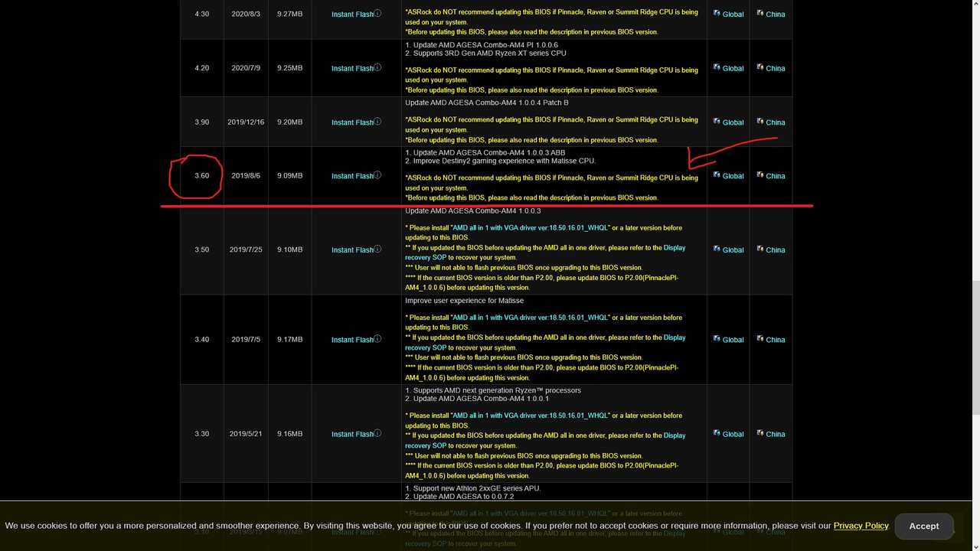Viewport: 980px width, 551px height.
Task: Select 'Update AMD AGESA Combo-AM4 1.0.0.4 Patch B'
Action: coord(486,103)
